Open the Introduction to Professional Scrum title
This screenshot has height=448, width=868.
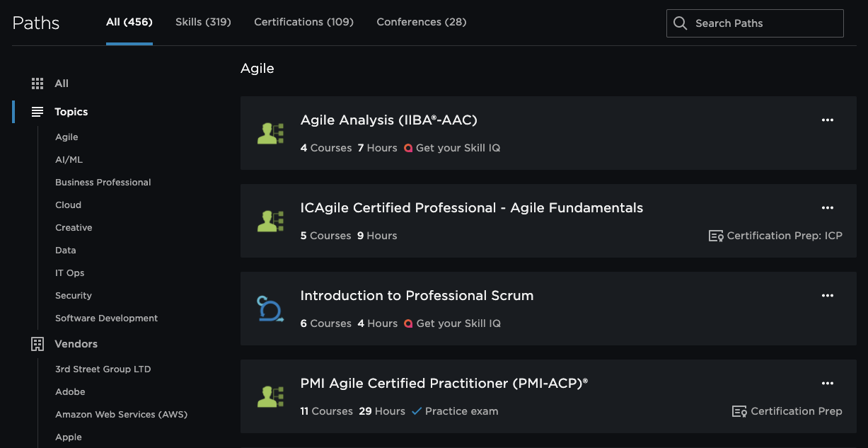(417, 296)
